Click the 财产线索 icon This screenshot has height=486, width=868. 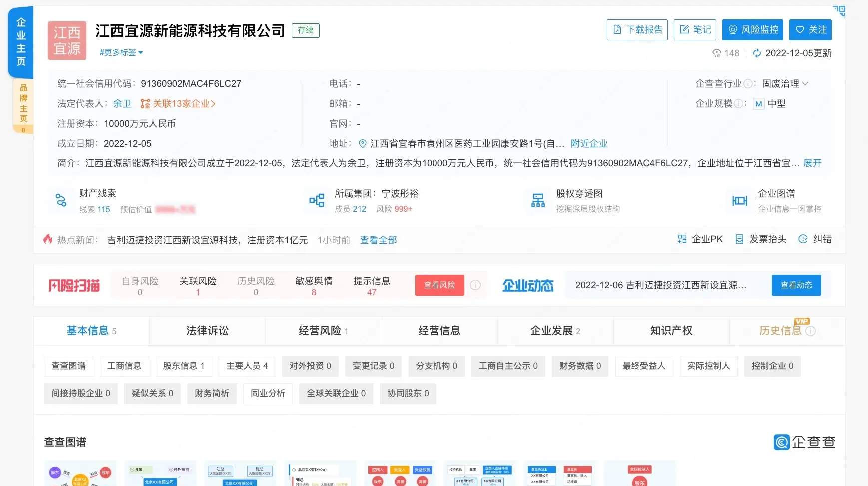point(61,200)
